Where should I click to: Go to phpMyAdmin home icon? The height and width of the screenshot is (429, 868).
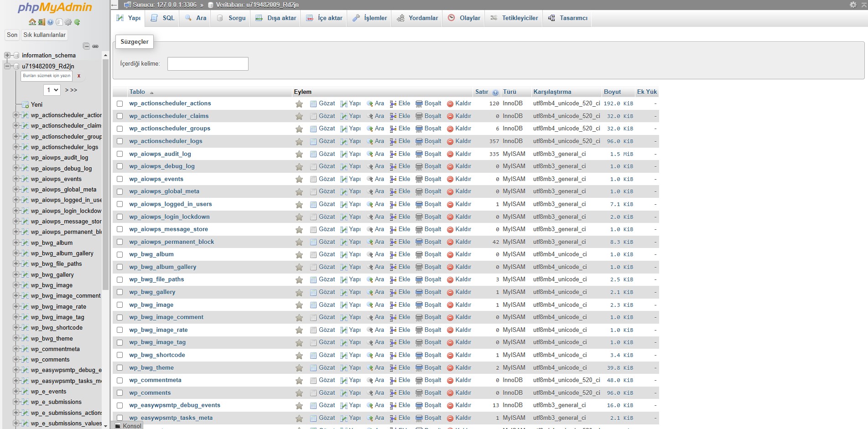pos(32,22)
